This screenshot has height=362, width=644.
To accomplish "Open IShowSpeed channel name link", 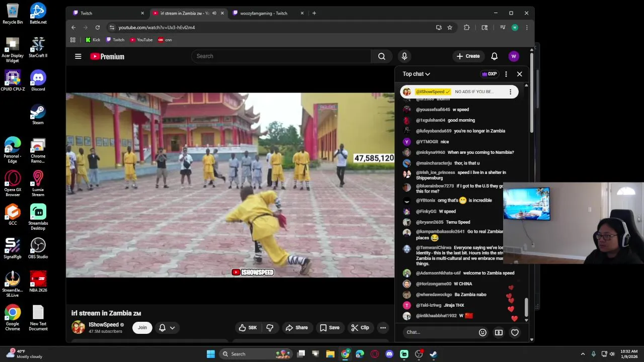I will point(104,325).
